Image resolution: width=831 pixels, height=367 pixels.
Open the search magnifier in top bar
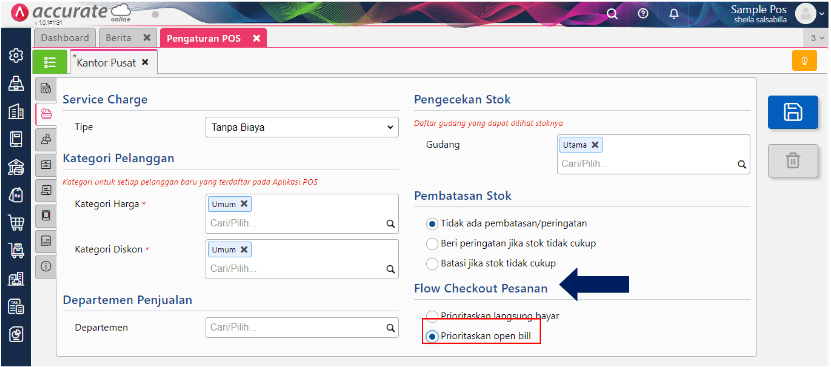coord(612,14)
